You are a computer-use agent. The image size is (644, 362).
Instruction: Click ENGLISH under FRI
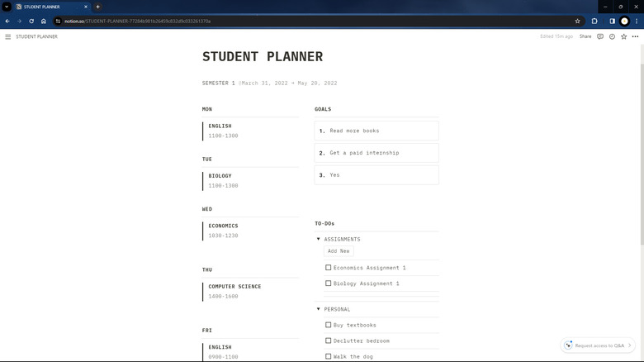coord(220,347)
